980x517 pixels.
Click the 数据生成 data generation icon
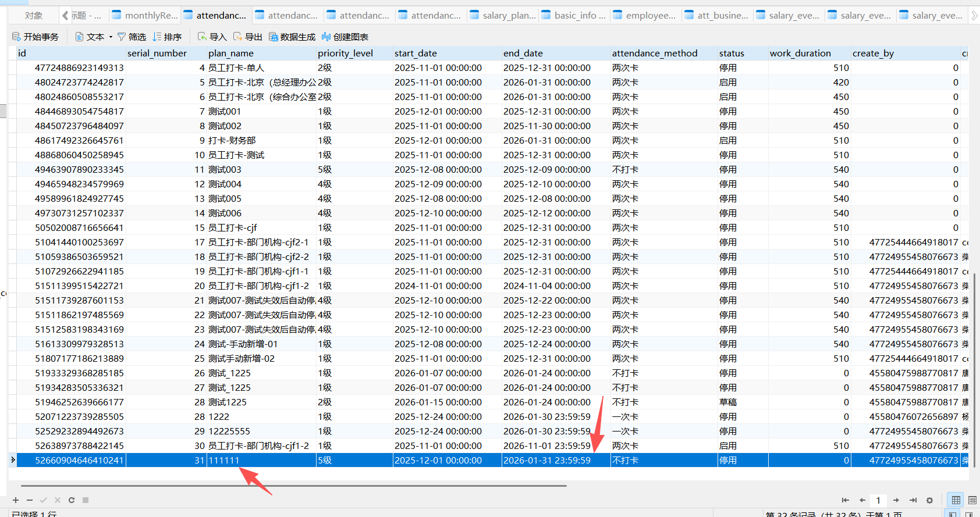[x=273, y=37]
